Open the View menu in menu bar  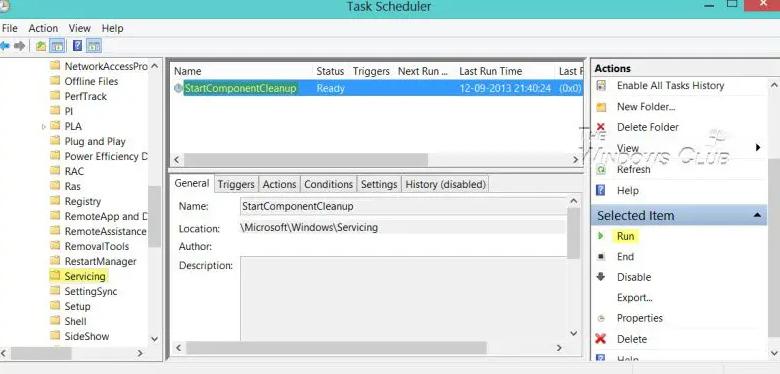click(x=80, y=28)
